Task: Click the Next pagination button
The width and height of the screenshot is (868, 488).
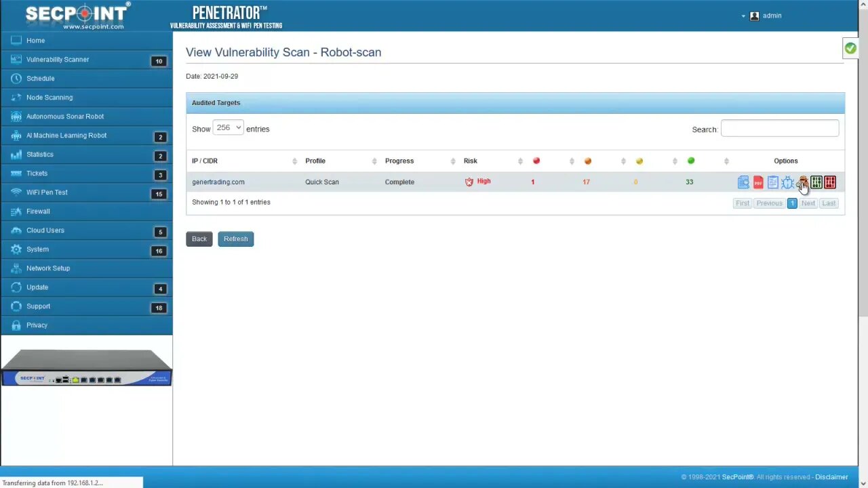Action: (x=808, y=203)
